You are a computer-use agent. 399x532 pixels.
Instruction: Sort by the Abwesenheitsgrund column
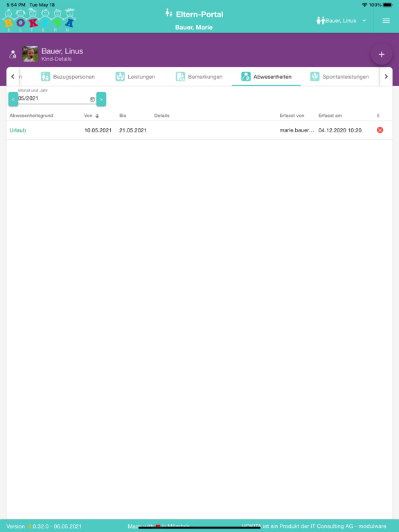(x=31, y=116)
